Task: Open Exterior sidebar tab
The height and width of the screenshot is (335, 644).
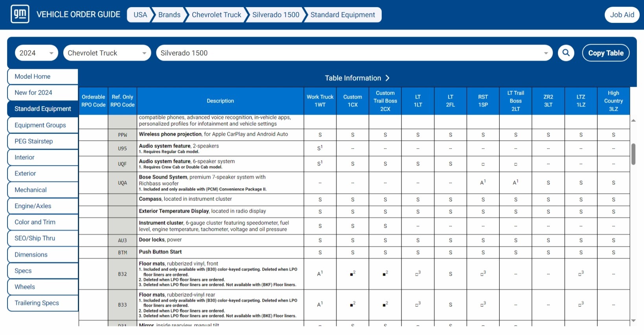Action: (43, 174)
